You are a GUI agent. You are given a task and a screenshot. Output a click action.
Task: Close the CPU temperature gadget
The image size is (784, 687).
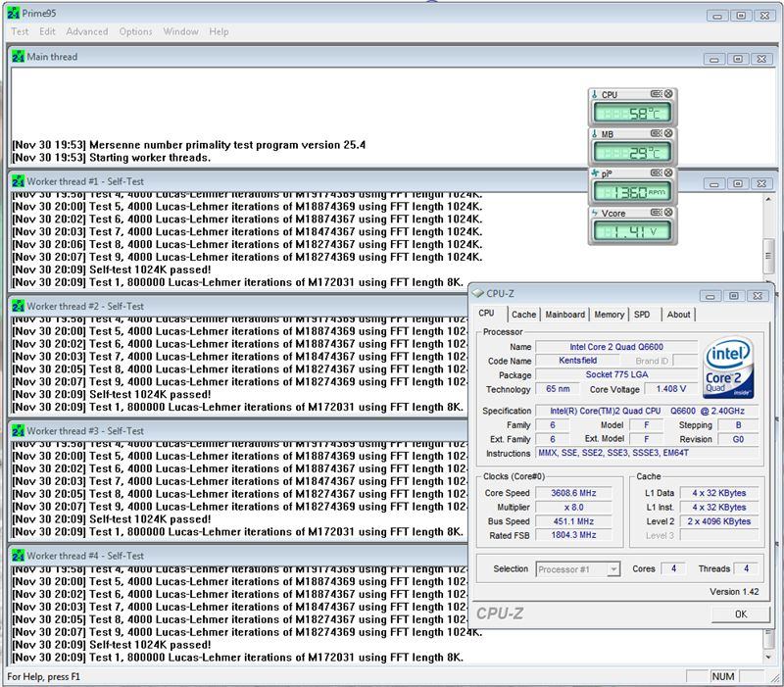[x=668, y=93]
